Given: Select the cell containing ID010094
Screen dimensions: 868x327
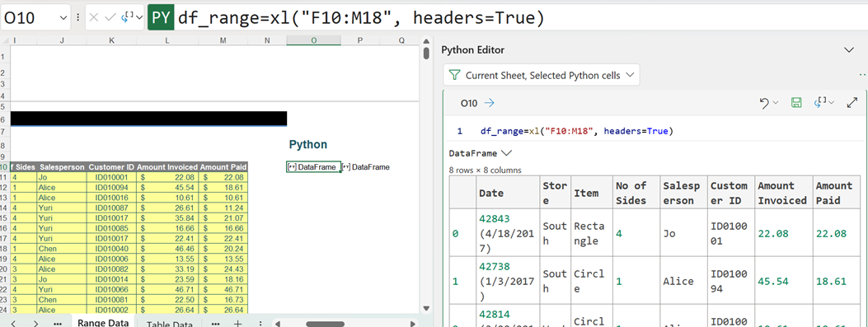Looking at the screenshot, I should (112, 188).
